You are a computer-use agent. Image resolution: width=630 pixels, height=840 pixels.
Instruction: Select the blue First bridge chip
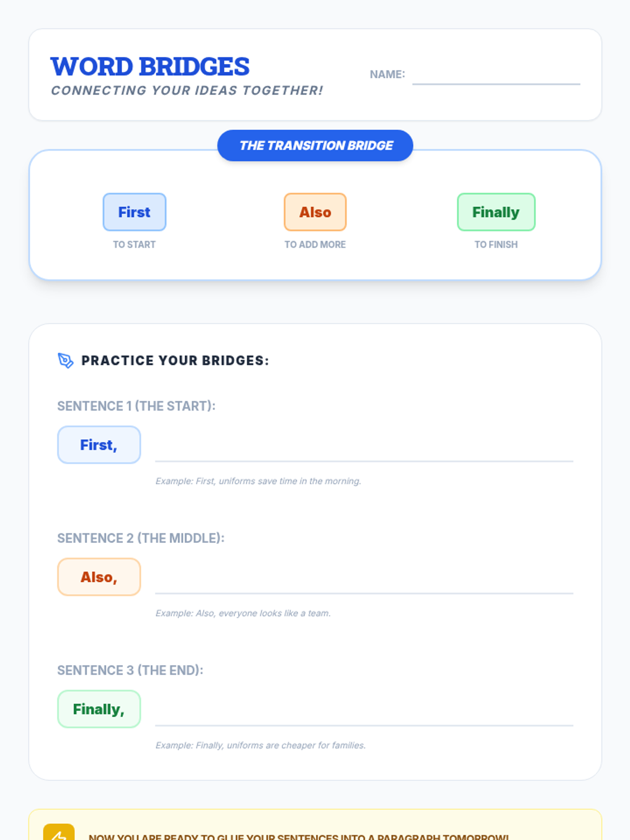pos(134,212)
